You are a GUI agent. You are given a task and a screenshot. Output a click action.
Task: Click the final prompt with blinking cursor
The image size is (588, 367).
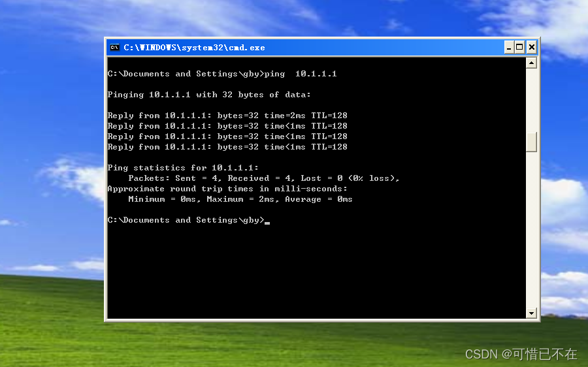pyautogui.click(x=189, y=220)
